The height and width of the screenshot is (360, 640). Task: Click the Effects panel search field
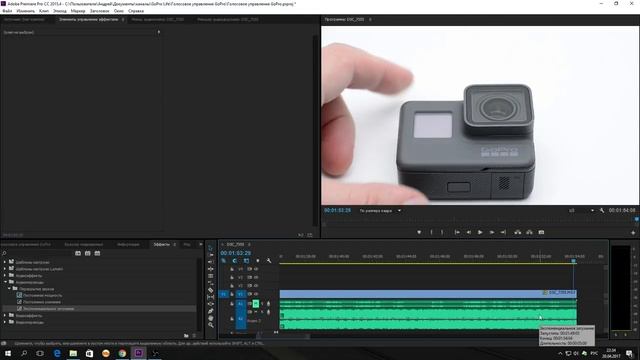(37, 253)
